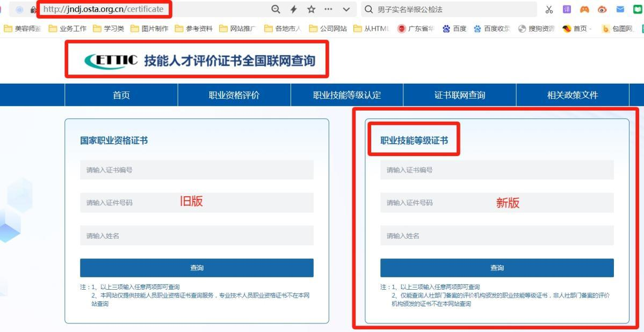Click the lightning speed mode icon
The height and width of the screenshot is (332, 644).
coord(294,10)
